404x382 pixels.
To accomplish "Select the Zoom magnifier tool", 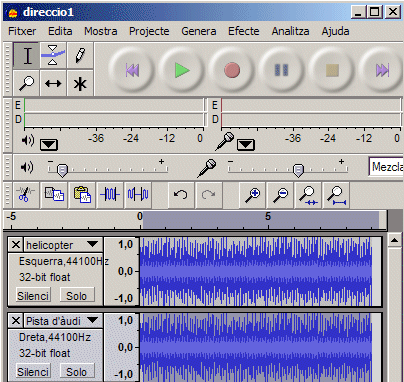I will [x=26, y=83].
